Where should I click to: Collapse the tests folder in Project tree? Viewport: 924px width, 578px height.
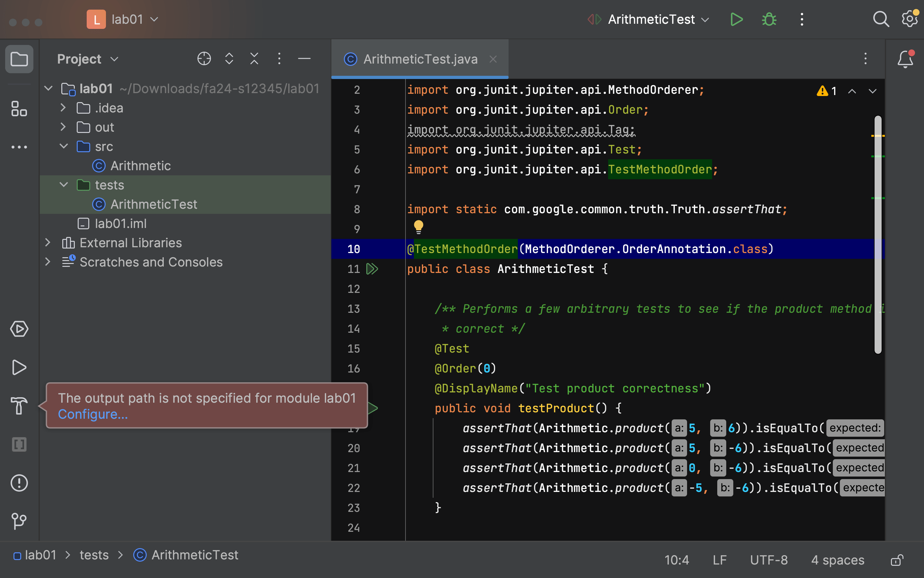[64, 185]
